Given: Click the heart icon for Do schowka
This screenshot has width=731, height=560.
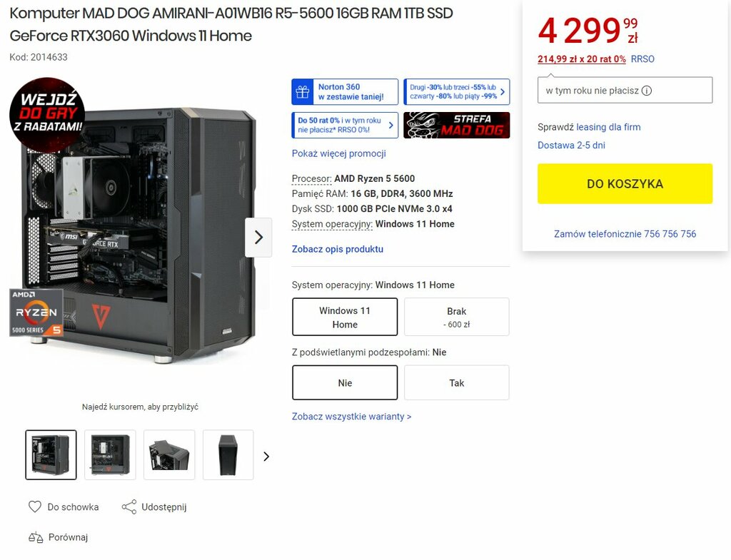Looking at the screenshot, I should 35,506.
